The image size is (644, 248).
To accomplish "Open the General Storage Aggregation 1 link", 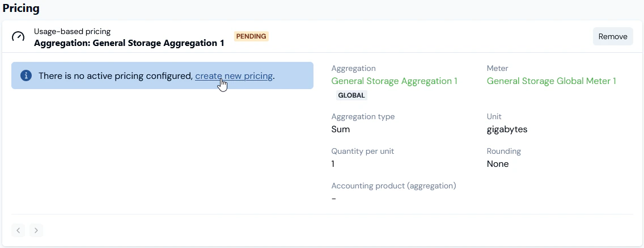I will [x=394, y=81].
